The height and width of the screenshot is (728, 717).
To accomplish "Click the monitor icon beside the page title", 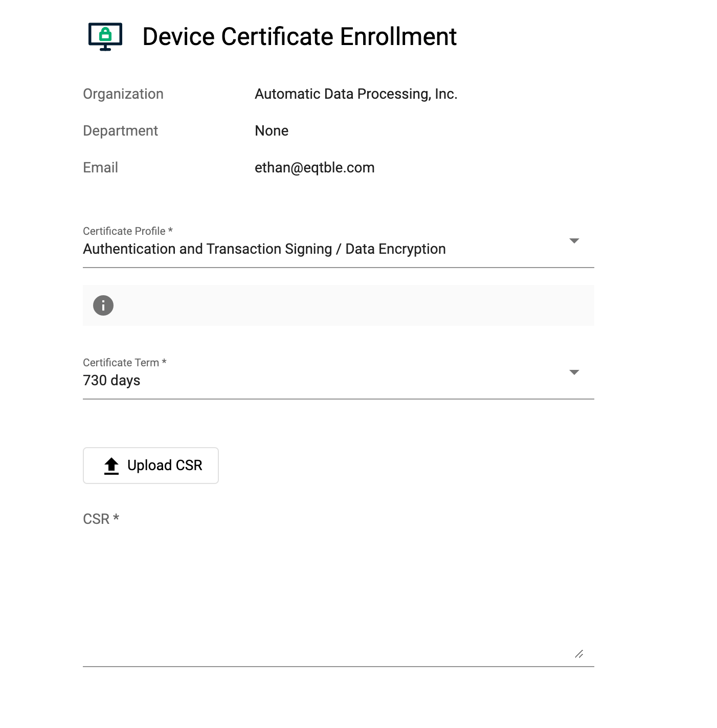I will pos(105,37).
